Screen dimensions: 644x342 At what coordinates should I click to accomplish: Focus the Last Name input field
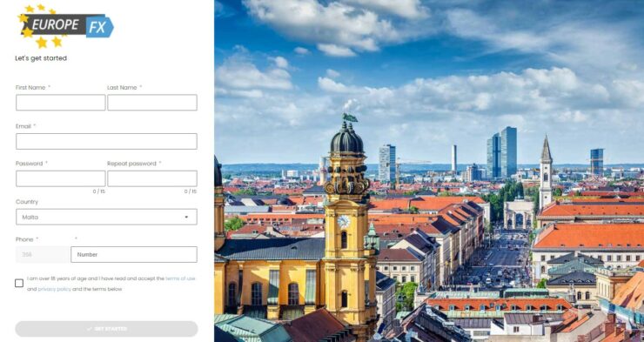(152, 103)
